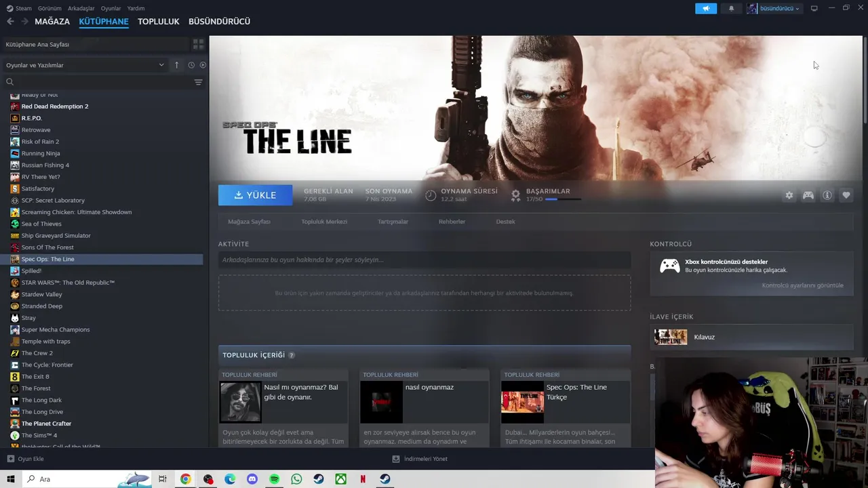Image resolution: width=868 pixels, height=488 pixels.
Task: Click the play time clock icon
Action: 431,195
